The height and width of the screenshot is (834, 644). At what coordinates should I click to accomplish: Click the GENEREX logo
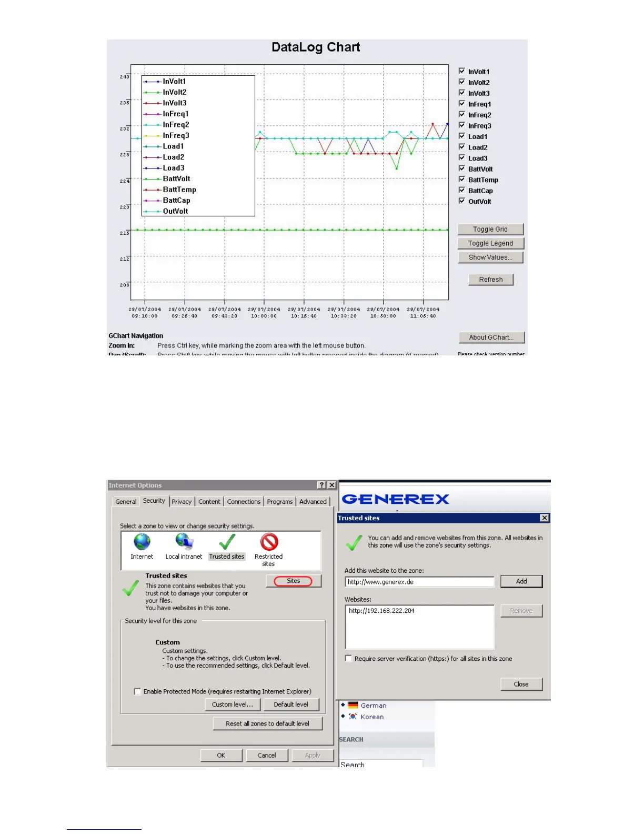(395, 499)
